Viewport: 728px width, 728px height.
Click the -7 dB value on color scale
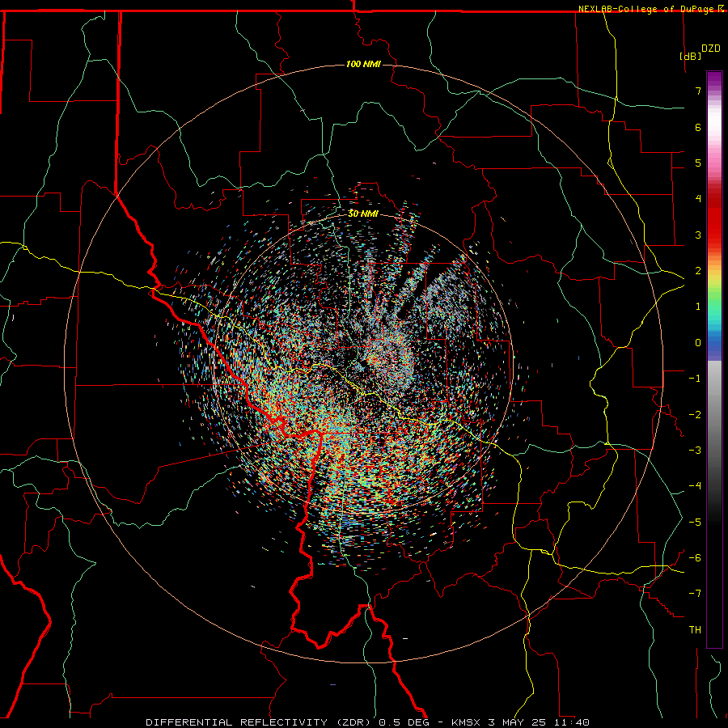695,594
